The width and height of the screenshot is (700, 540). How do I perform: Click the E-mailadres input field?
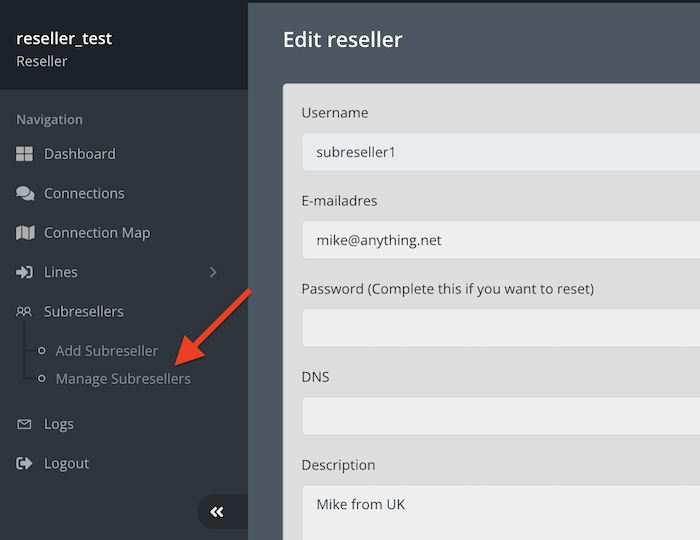coord(500,240)
